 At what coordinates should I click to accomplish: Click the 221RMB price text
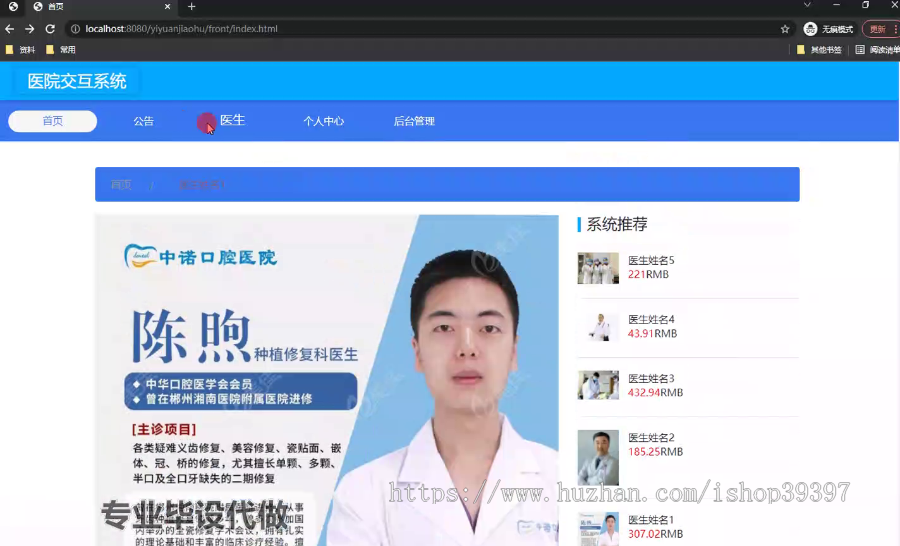pos(648,274)
